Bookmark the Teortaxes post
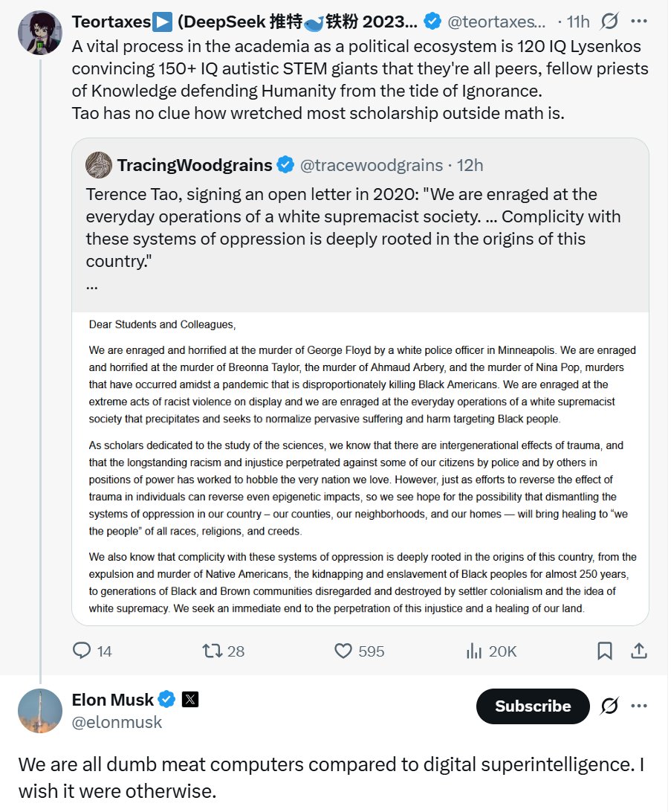This screenshot has width=671, height=812. pos(604,651)
